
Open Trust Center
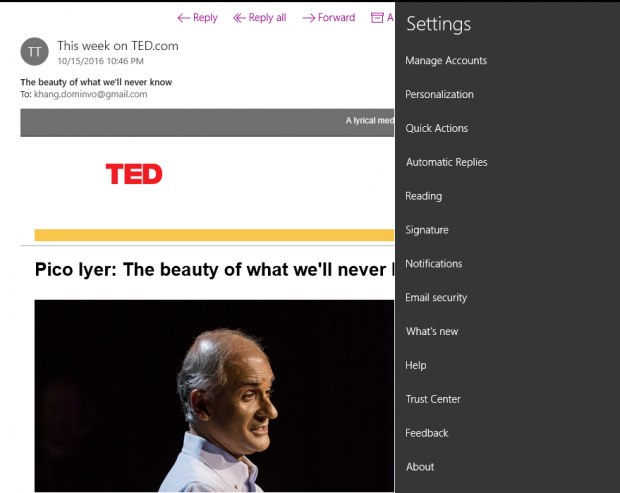[433, 400]
